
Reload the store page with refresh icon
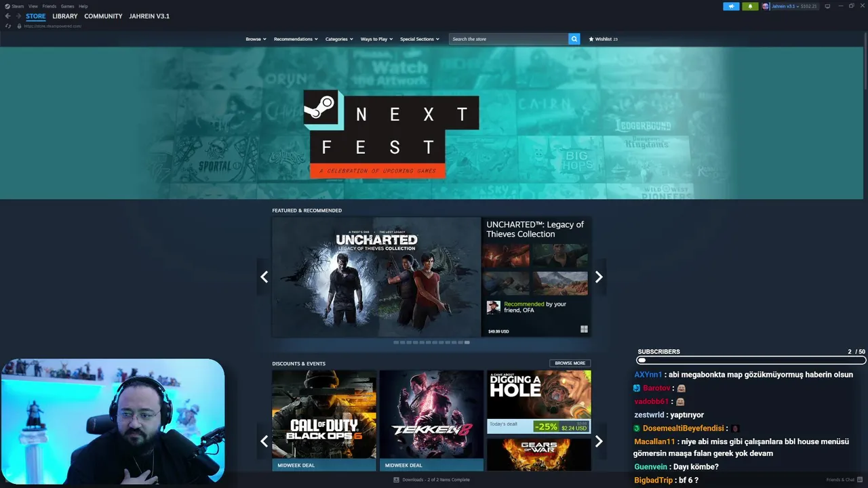[8, 26]
